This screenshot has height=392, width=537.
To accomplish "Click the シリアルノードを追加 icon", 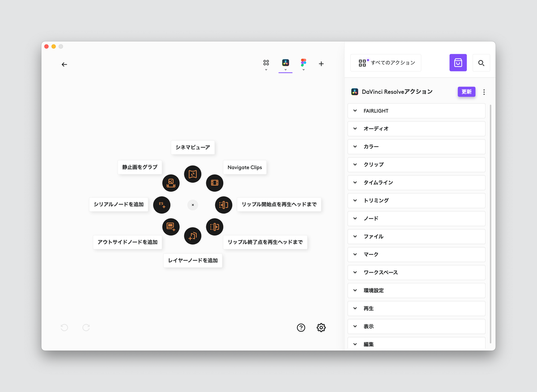I will pyautogui.click(x=162, y=205).
